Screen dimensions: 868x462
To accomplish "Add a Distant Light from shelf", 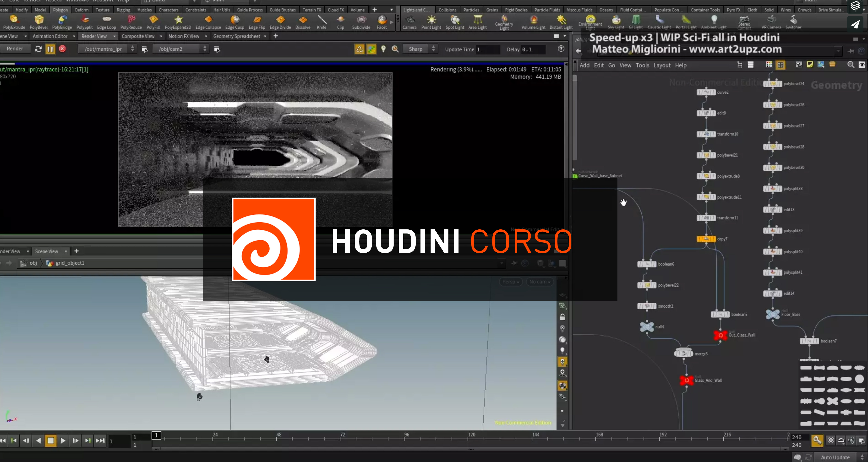I will point(561,22).
